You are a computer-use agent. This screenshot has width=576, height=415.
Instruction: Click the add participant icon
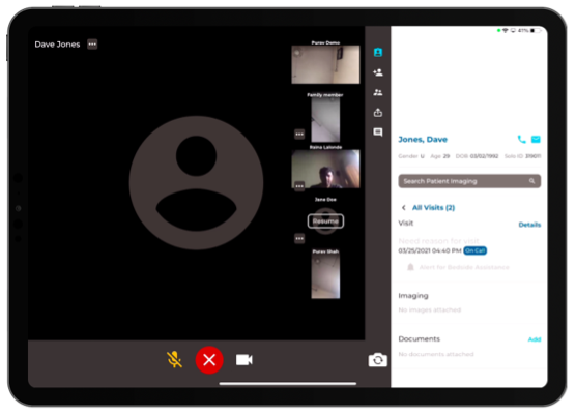click(x=378, y=72)
